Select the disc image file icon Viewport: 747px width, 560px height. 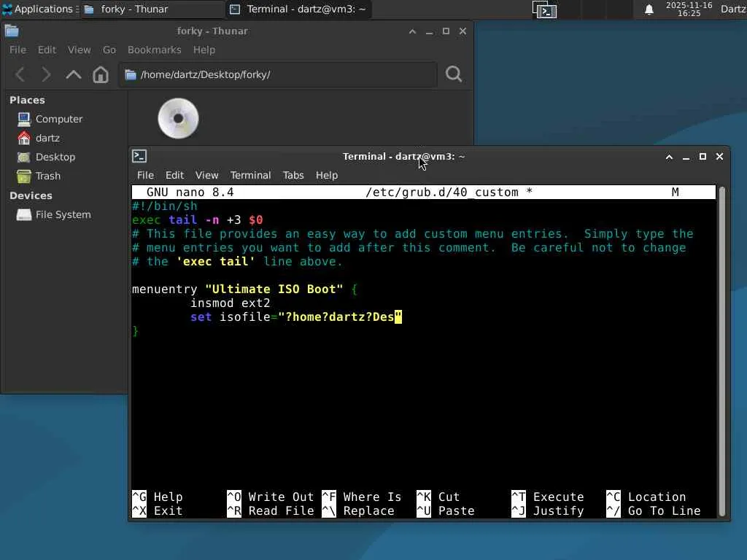coord(178,118)
